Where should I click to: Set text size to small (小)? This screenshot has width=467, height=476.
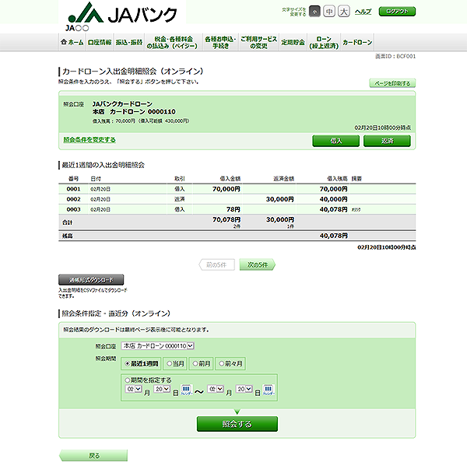point(314,12)
